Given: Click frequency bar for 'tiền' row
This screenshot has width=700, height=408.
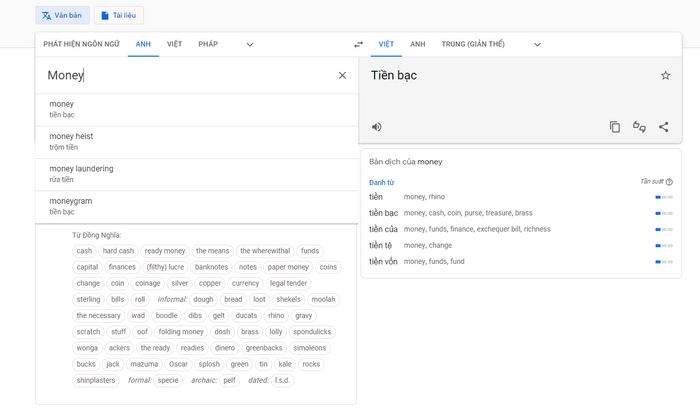Looking at the screenshot, I should coord(664,197).
